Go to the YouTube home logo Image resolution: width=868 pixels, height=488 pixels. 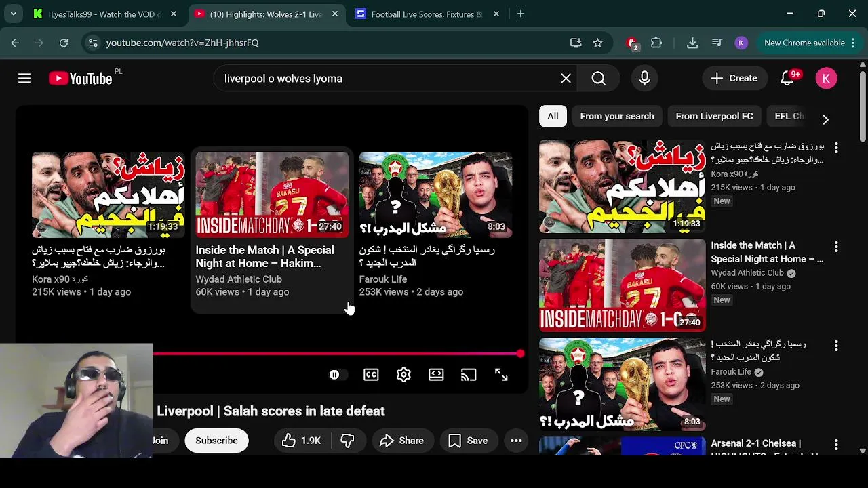coord(81,79)
